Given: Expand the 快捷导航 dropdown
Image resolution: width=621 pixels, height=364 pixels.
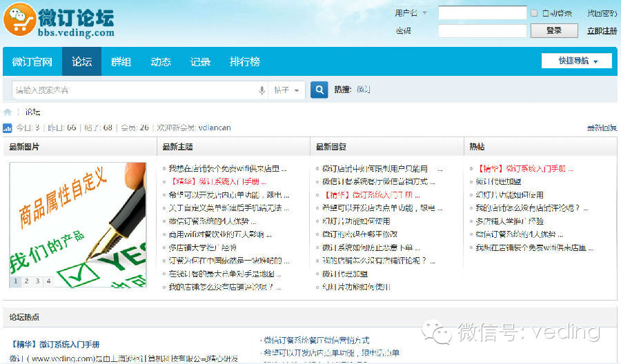Looking at the screenshot, I should point(577,61).
